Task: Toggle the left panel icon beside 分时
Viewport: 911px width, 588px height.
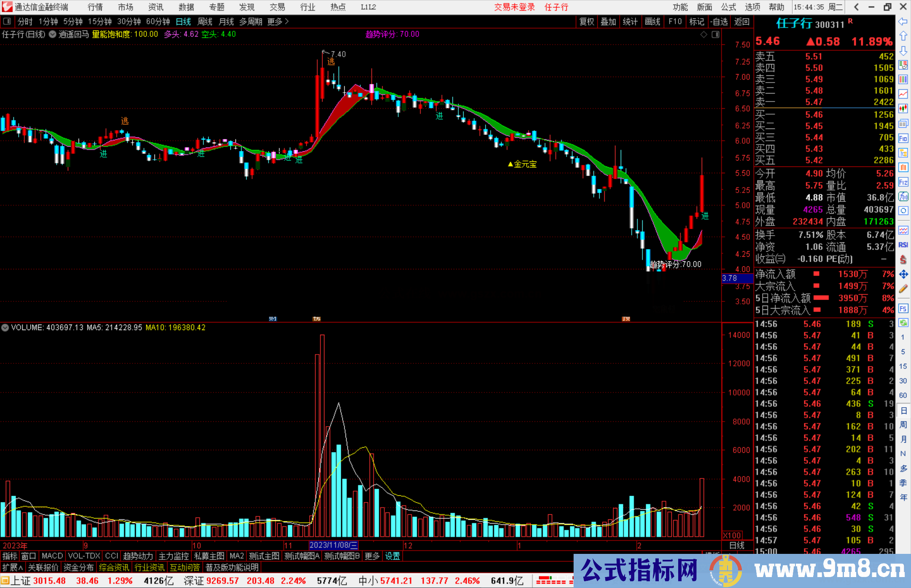Action: (7, 21)
